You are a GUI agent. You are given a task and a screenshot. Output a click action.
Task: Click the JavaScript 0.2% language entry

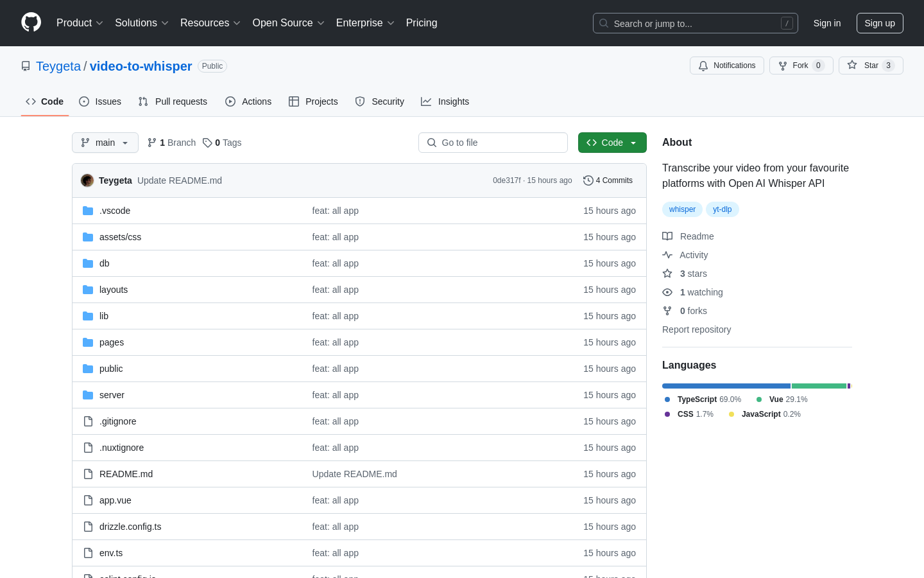coord(764,414)
